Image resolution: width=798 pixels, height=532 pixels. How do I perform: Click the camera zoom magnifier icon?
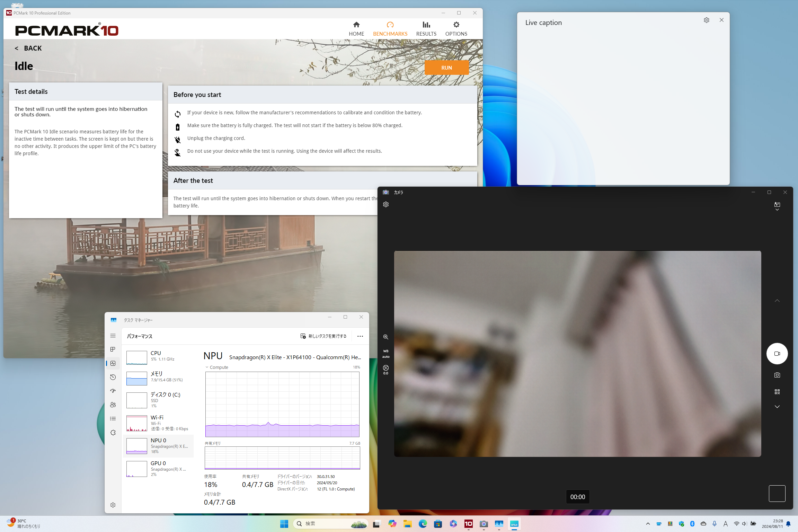click(x=385, y=337)
